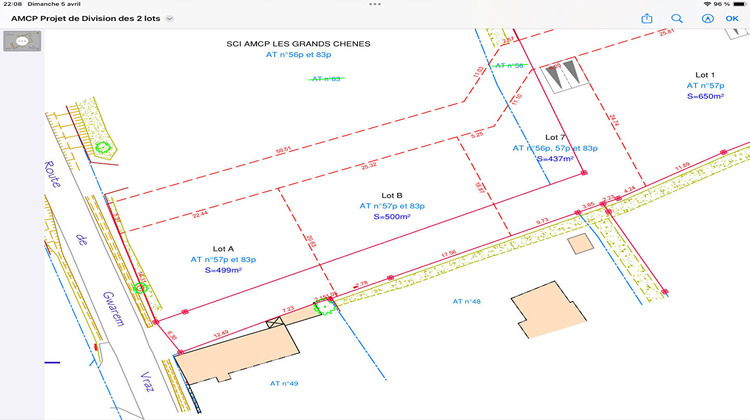Tap the 22:08 clock in status bar
The height and width of the screenshot is (420, 750).
coord(12,4)
